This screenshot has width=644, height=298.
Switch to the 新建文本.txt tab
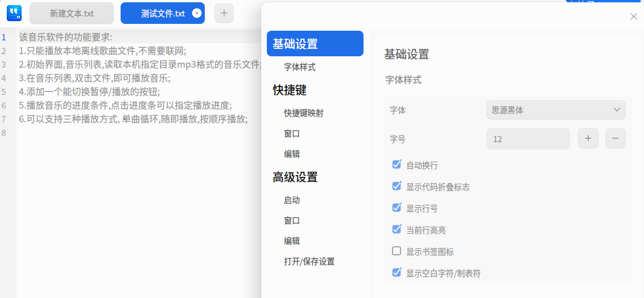point(72,13)
